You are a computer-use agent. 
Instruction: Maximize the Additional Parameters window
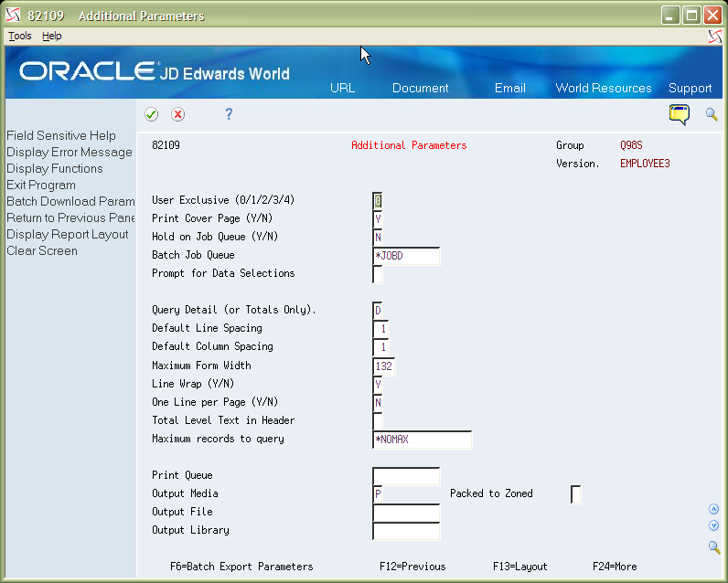(x=691, y=16)
